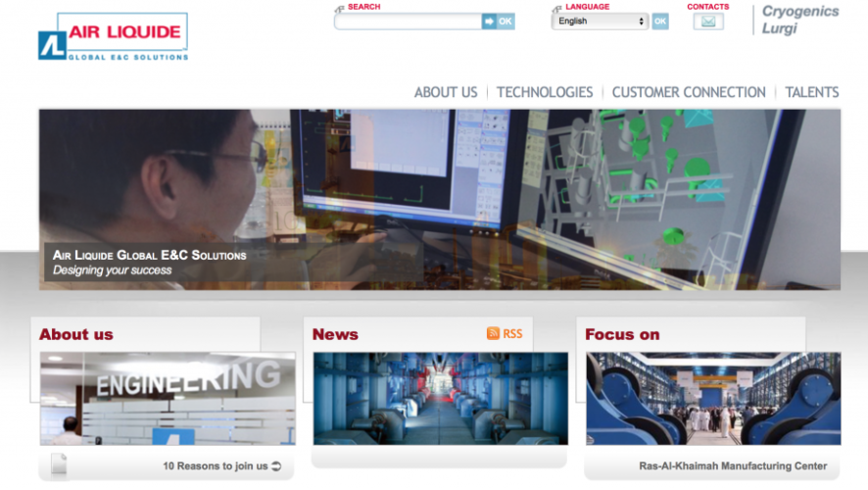Open the News plant corridor thumbnail

(441, 399)
